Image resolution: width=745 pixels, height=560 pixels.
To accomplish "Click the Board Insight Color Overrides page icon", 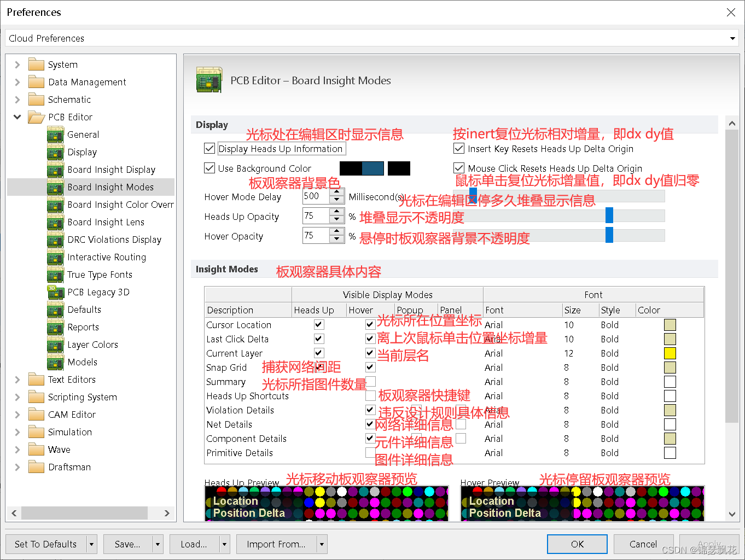I will [x=55, y=205].
